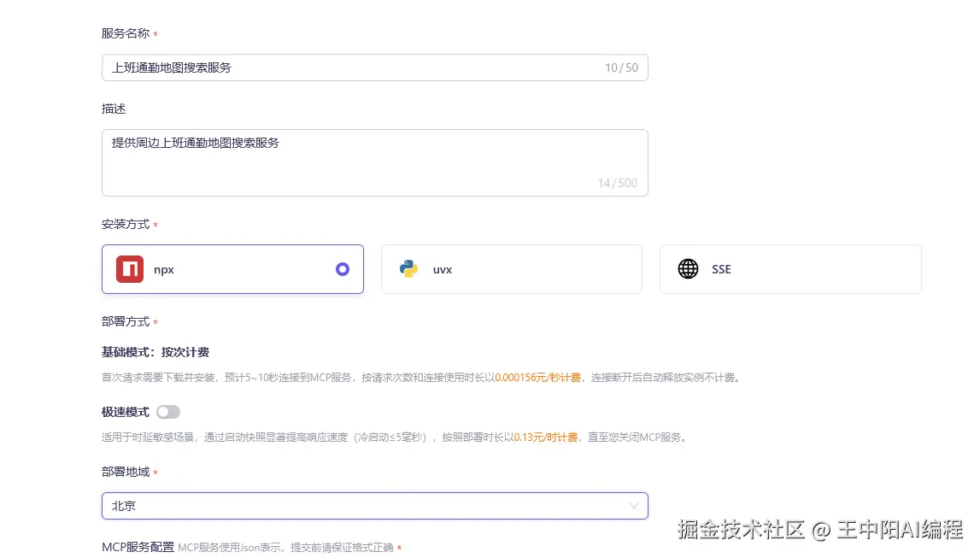Click the SSE globe icon

(688, 269)
